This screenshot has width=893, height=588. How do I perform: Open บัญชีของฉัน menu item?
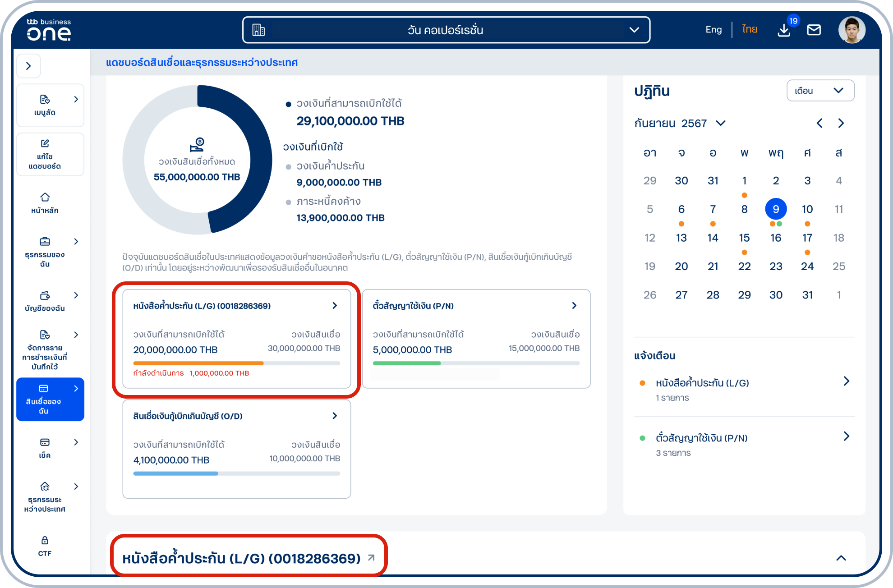(x=45, y=301)
